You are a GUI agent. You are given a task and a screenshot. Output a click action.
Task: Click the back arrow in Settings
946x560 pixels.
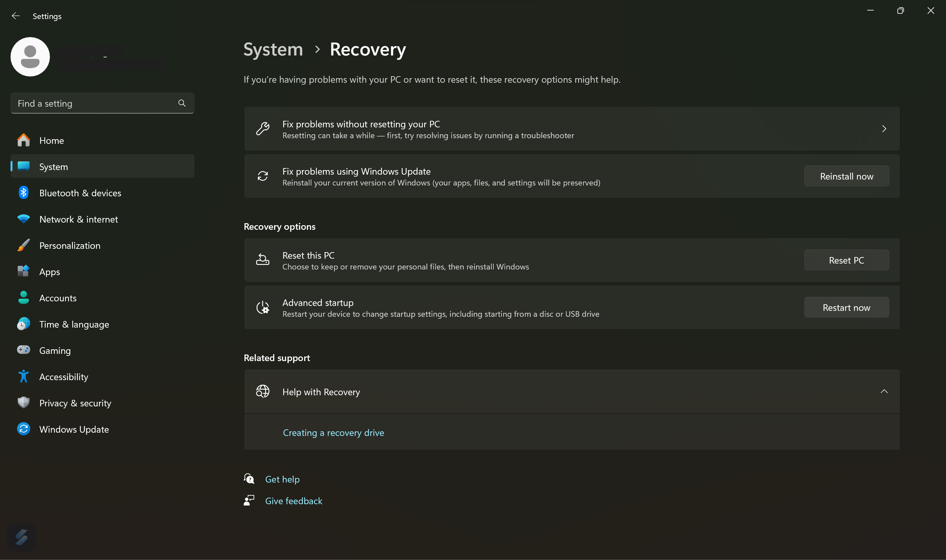point(15,16)
